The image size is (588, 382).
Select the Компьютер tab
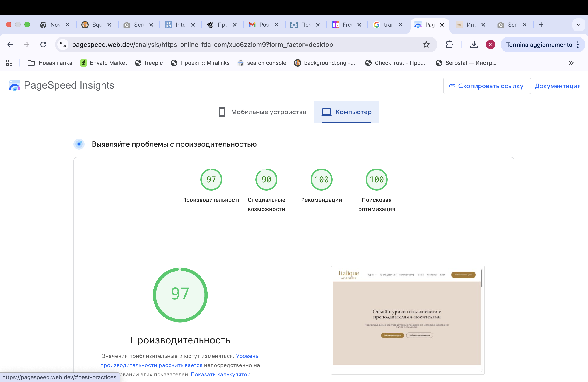(x=346, y=112)
